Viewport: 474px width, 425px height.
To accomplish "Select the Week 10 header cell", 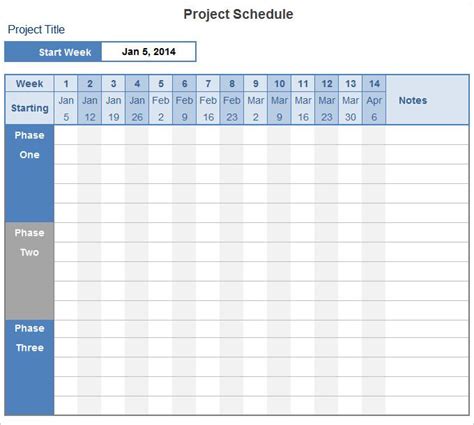I will point(279,83).
